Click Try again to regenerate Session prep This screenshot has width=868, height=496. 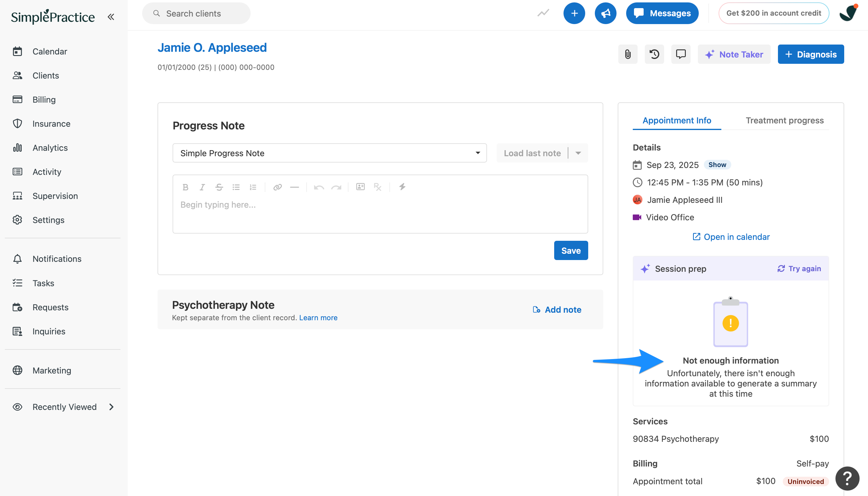point(799,268)
